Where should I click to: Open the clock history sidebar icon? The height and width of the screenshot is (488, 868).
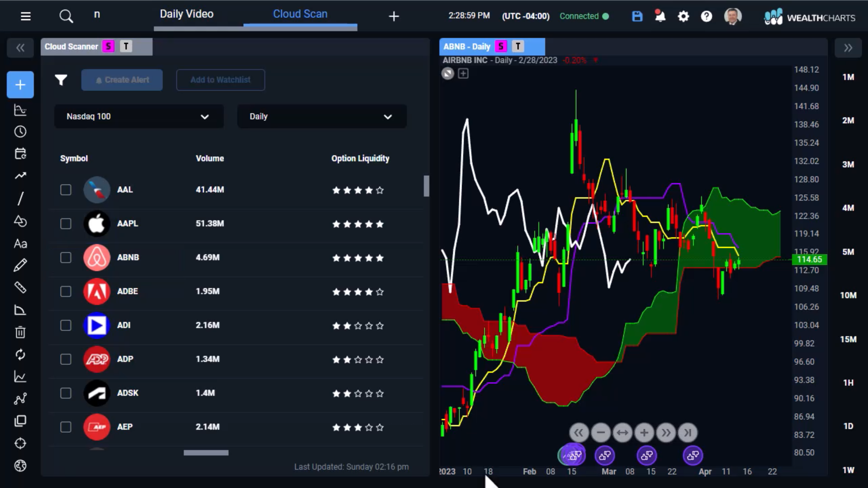(x=20, y=131)
